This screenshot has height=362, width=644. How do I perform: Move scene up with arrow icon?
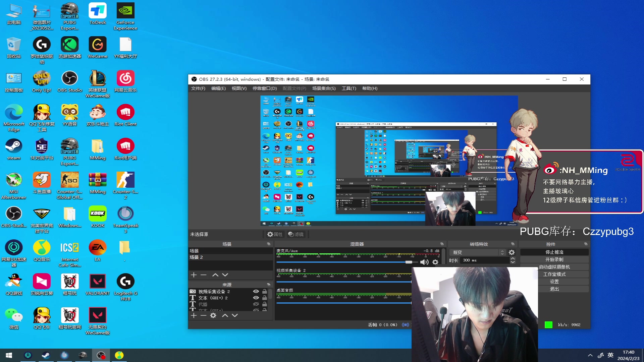215,275
